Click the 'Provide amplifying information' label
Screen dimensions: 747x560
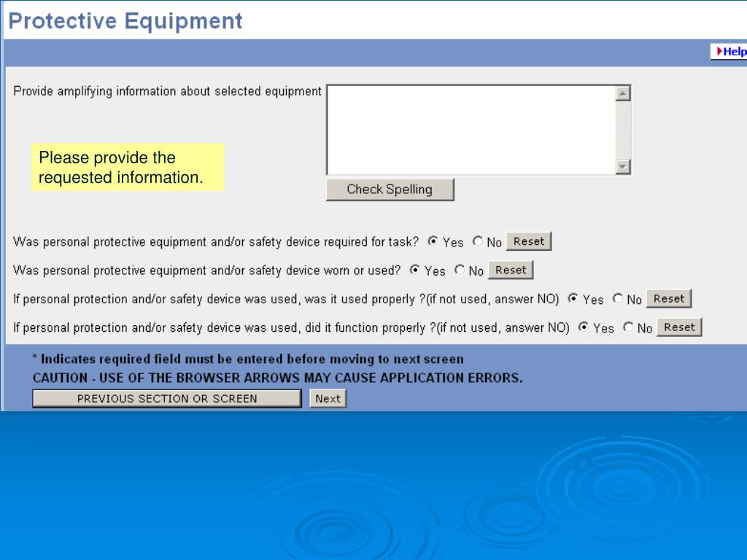[167, 91]
